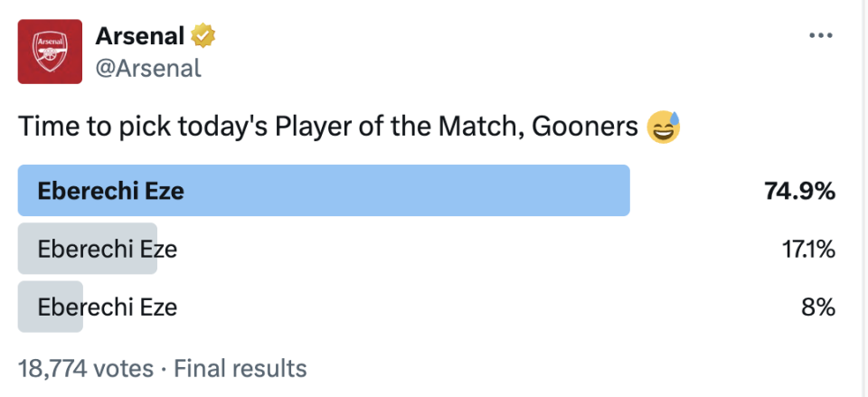This screenshot has height=397, width=868.
Task: Select the grey 17.1% poll bar
Action: point(88,249)
